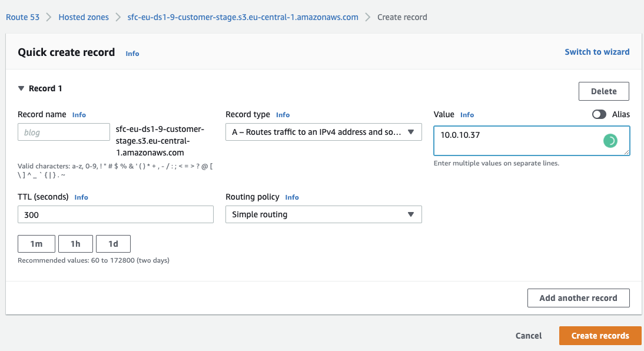This screenshot has height=351, width=644.
Task: Switch to wizard mode
Action: tap(597, 51)
